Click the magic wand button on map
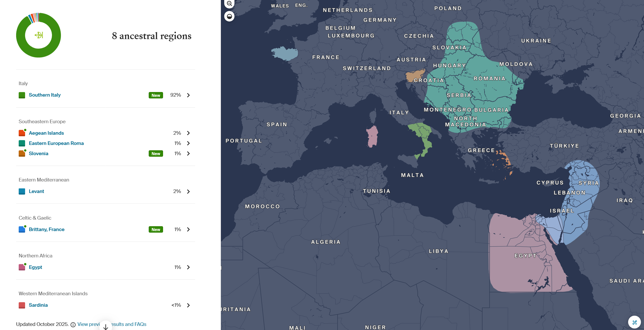This screenshot has width=644, height=330. pyautogui.click(x=635, y=322)
